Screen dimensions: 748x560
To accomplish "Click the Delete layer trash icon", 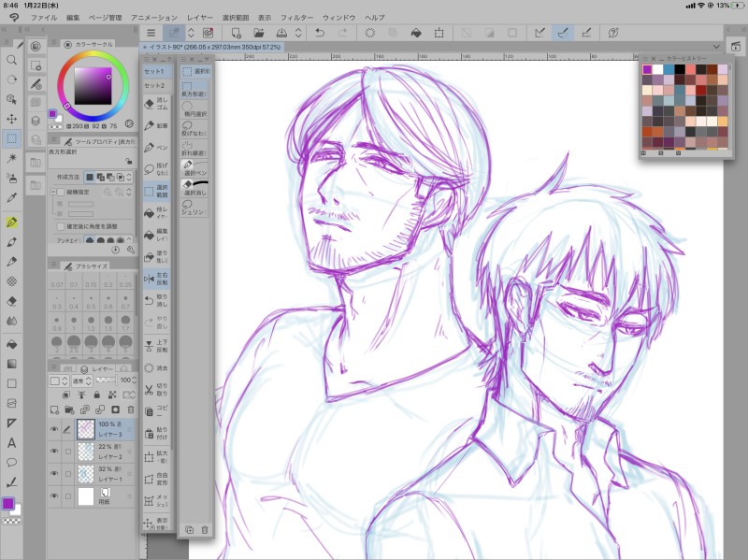I will pos(131,409).
